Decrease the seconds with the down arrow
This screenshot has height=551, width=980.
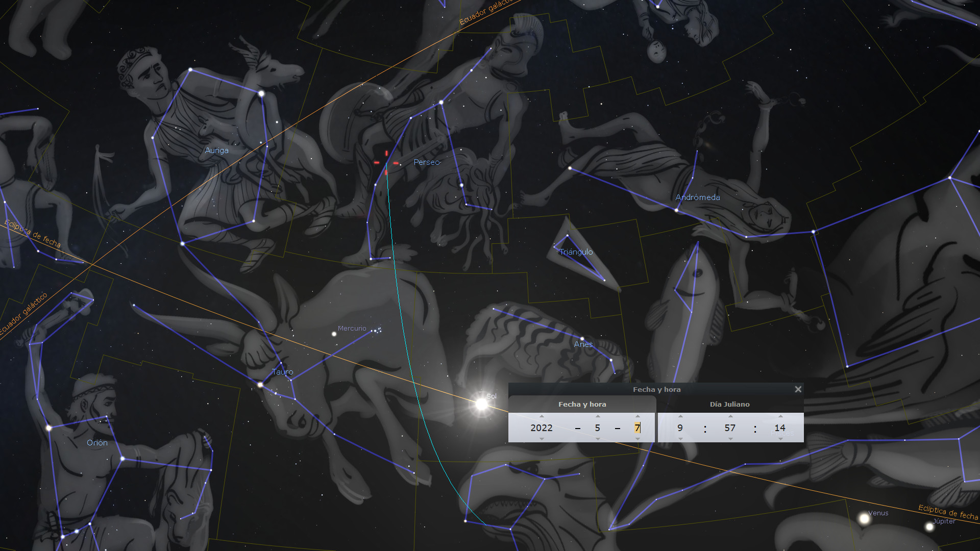(780, 439)
